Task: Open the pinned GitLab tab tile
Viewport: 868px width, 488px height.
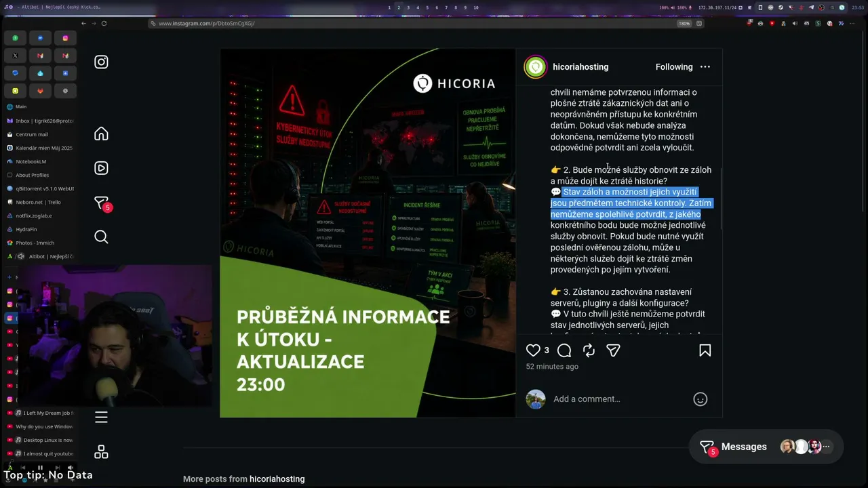Action: point(40,91)
